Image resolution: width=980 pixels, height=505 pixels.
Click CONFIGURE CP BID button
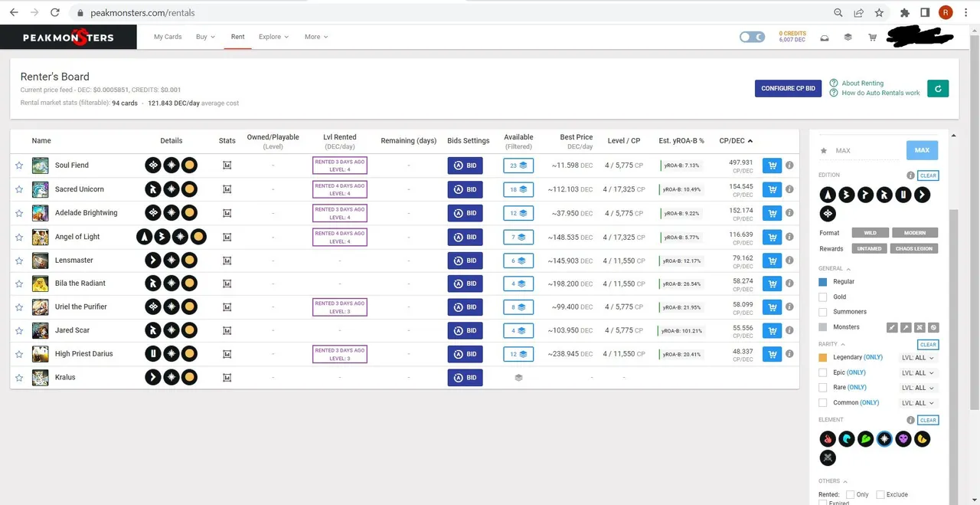[x=789, y=88]
